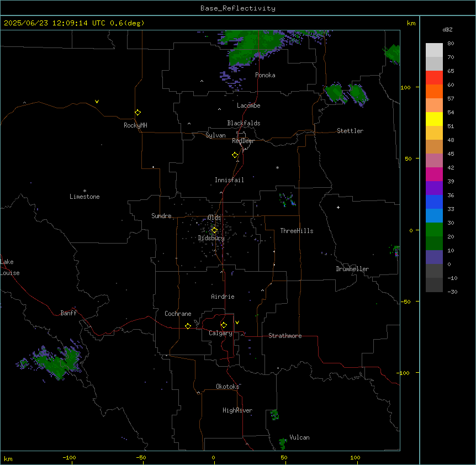The height and width of the screenshot is (465, 476).
Task: Pick the white 80 dBZ legend swatch
Action: (x=434, y=50)
